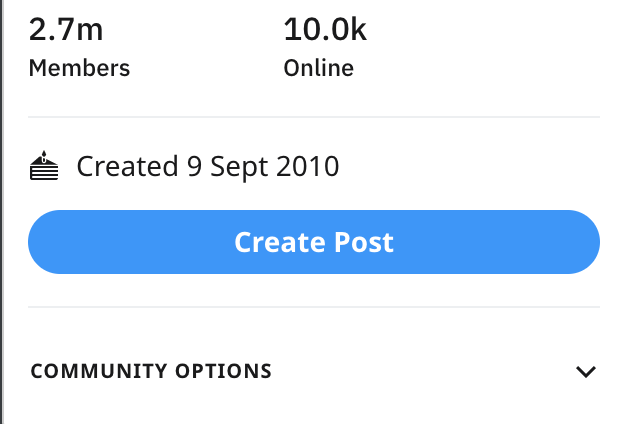This screenshot has height=424, width=622.
Task: Click the Members label
Action: point(79,68)
